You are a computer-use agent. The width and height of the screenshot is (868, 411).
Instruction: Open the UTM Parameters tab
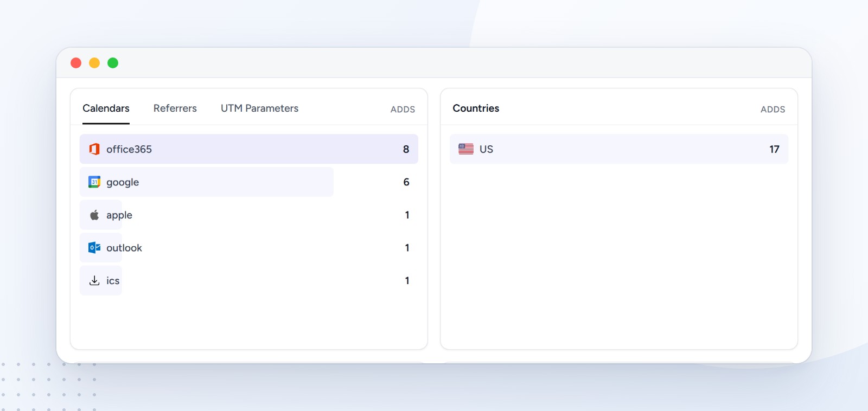pyautogui.click(x=259, y=108)
